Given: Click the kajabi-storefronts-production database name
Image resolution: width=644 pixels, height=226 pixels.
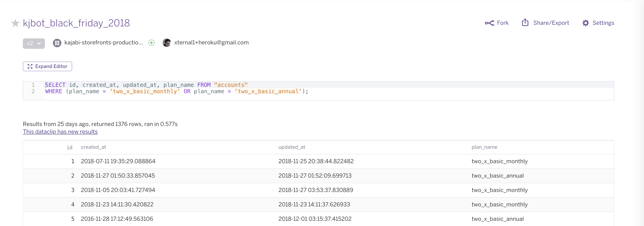Looking at the screenshot, I should pos(104,43).
